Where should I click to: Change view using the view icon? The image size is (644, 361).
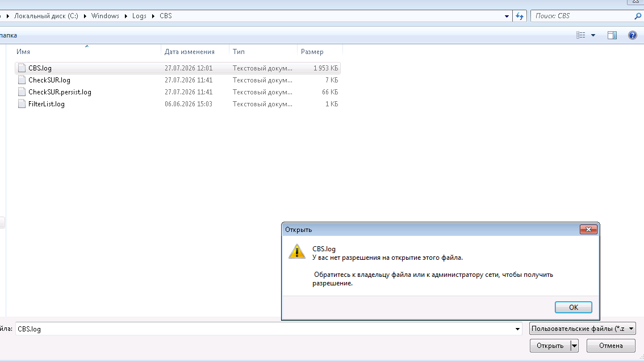click(581, 35)
